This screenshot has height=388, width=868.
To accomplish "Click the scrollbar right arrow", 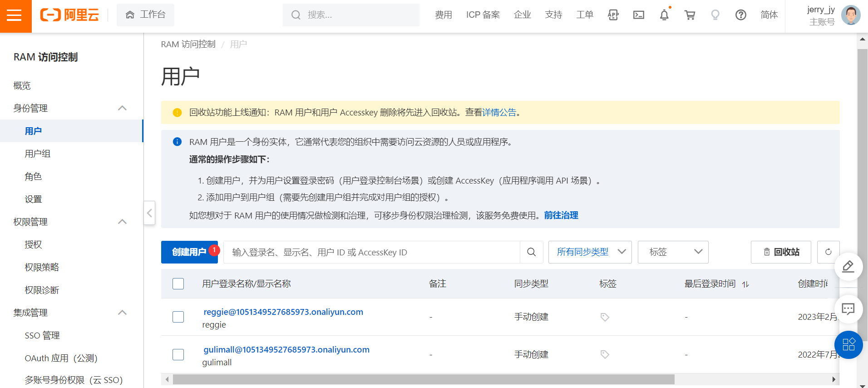I will click(834, 379).
